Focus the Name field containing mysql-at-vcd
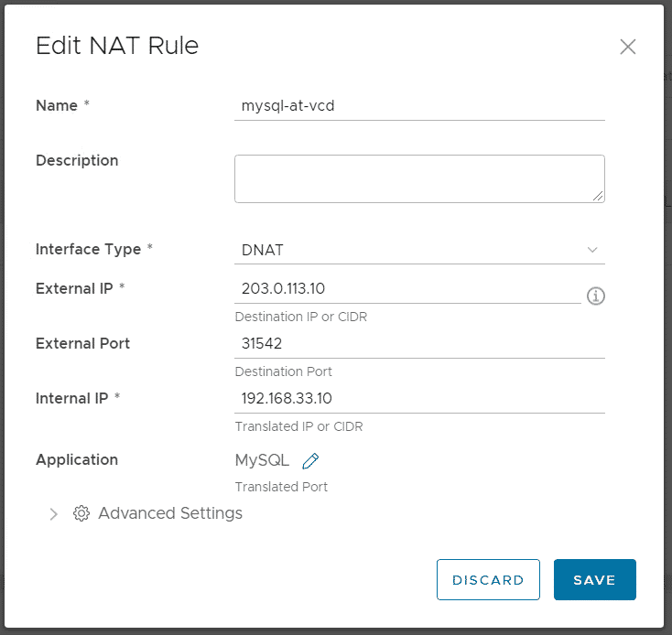The height and width of the screenshot is (635, 672). coord(419,106)
